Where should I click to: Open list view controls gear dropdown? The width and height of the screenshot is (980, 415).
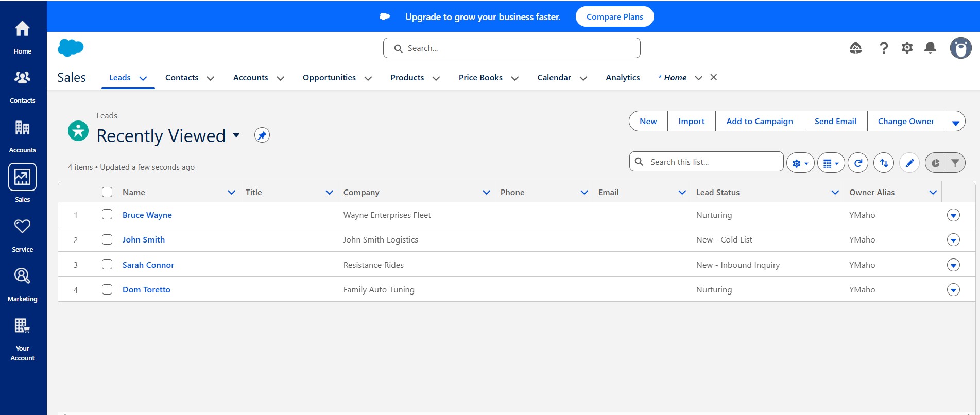tap(800, 163)
